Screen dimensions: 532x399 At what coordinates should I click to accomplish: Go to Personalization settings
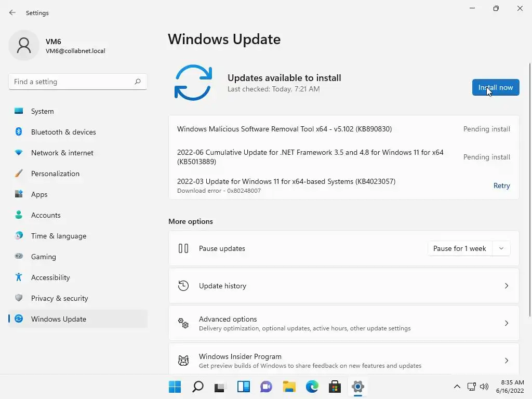coord(78,174)
